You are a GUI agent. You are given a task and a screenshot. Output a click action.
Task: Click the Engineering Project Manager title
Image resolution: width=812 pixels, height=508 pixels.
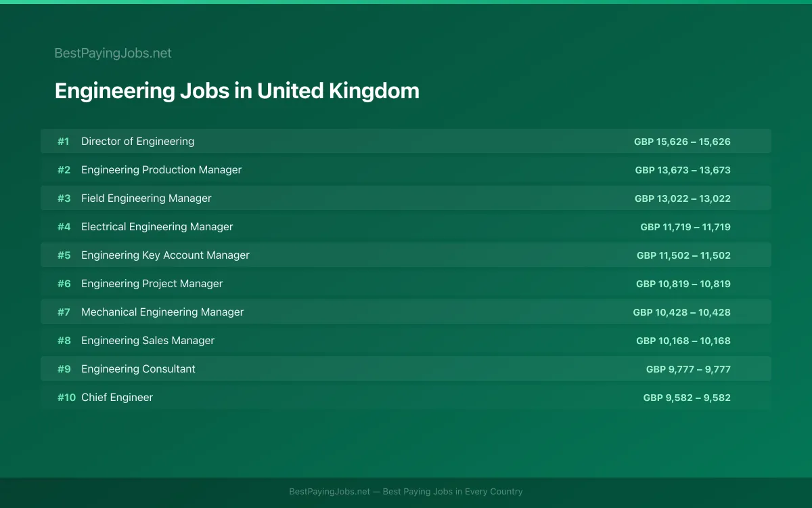point(152,283)
